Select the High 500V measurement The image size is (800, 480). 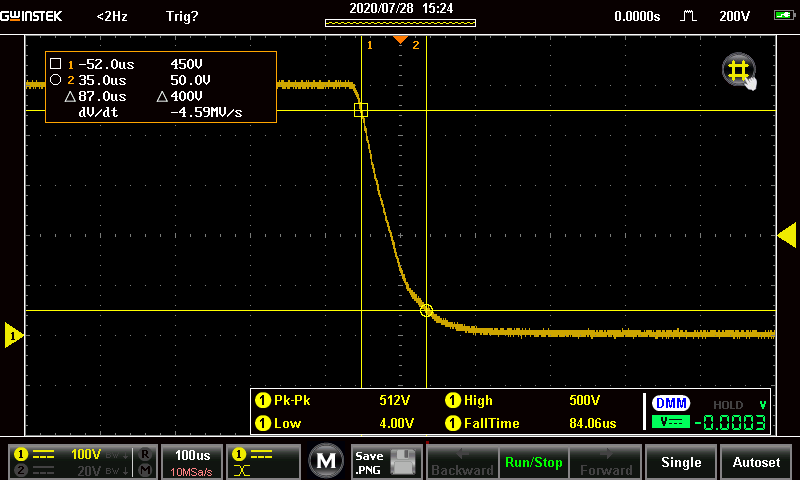coord(522,400)
